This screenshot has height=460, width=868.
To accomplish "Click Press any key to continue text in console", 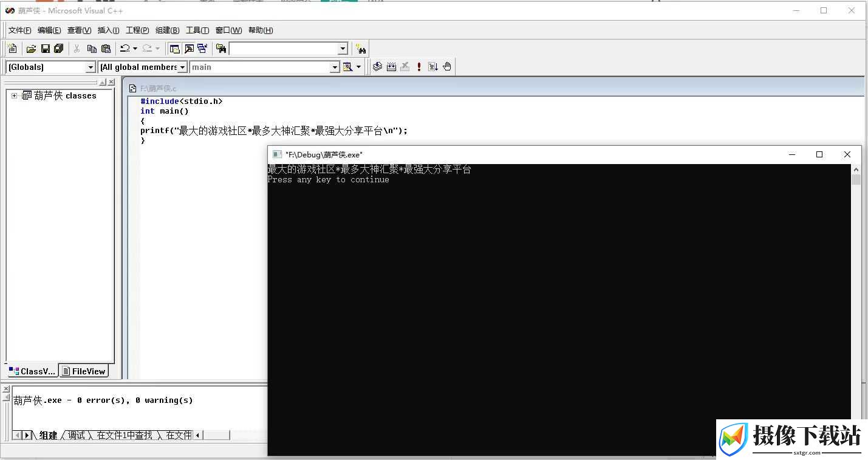I will [328, 180].
